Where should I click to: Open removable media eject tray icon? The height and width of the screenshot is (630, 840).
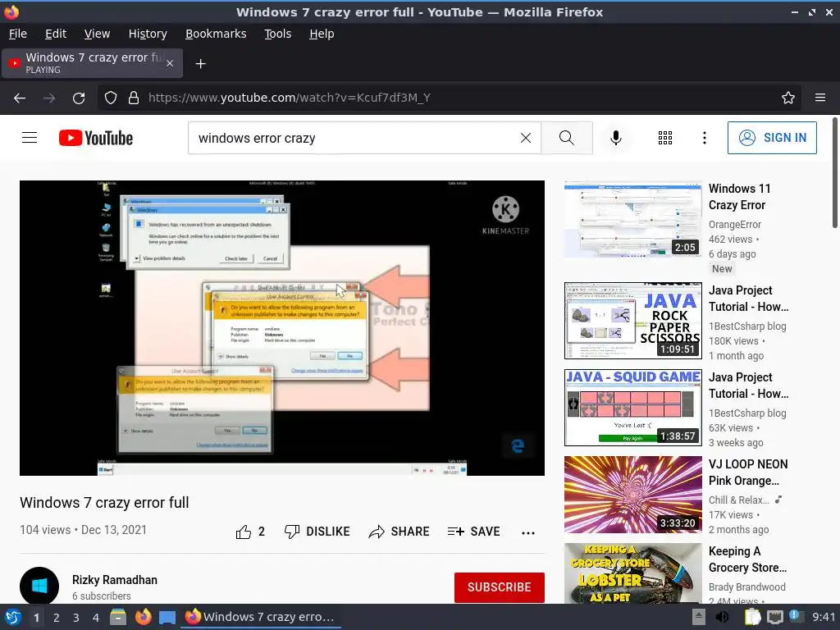coord(698,617)
